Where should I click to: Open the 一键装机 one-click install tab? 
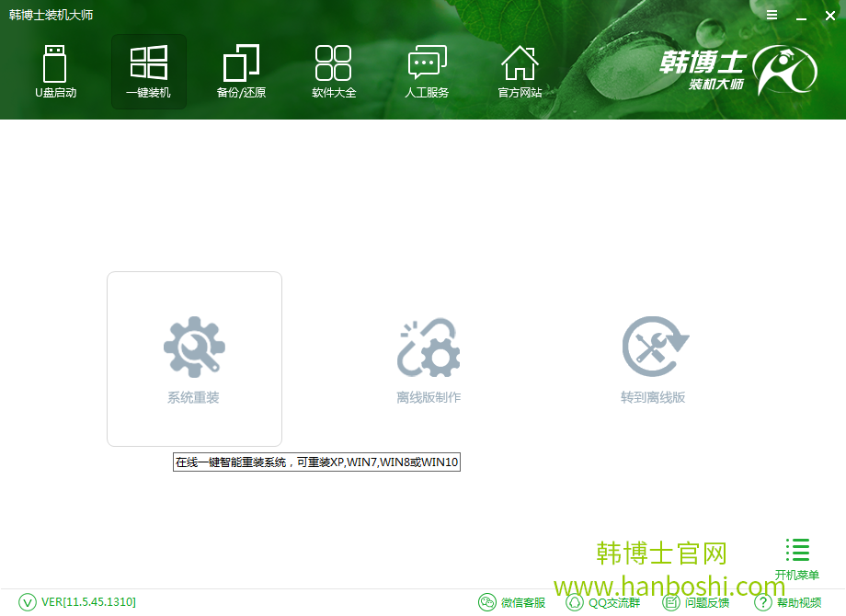(148, 72)
